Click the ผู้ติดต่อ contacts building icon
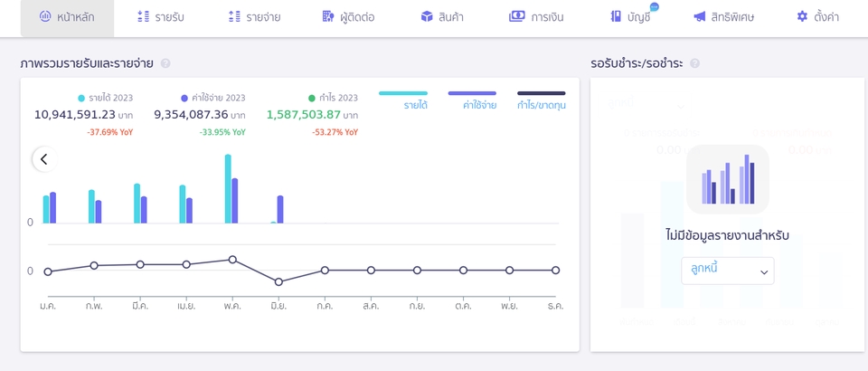 [328, 16]
